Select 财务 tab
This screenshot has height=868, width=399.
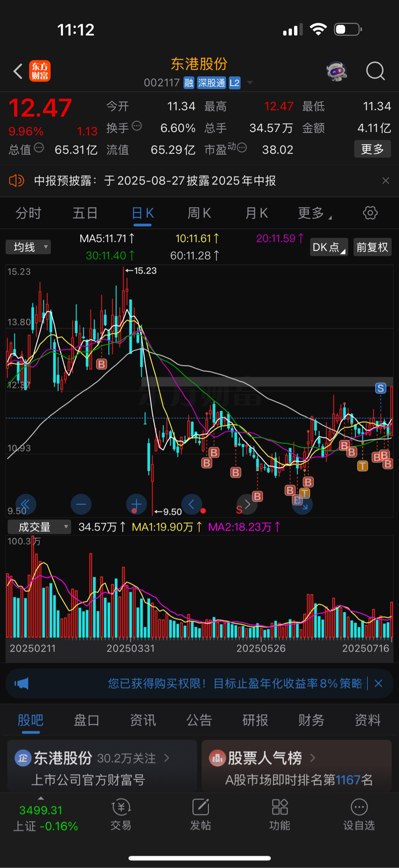point(311,720)
